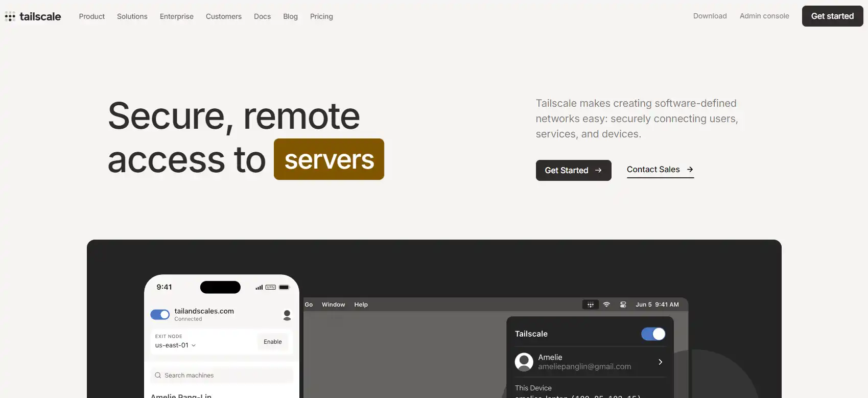Click the Tailscale logo in header
The width and height of the screenshot is (868, 398).
(x=33, y=16)
